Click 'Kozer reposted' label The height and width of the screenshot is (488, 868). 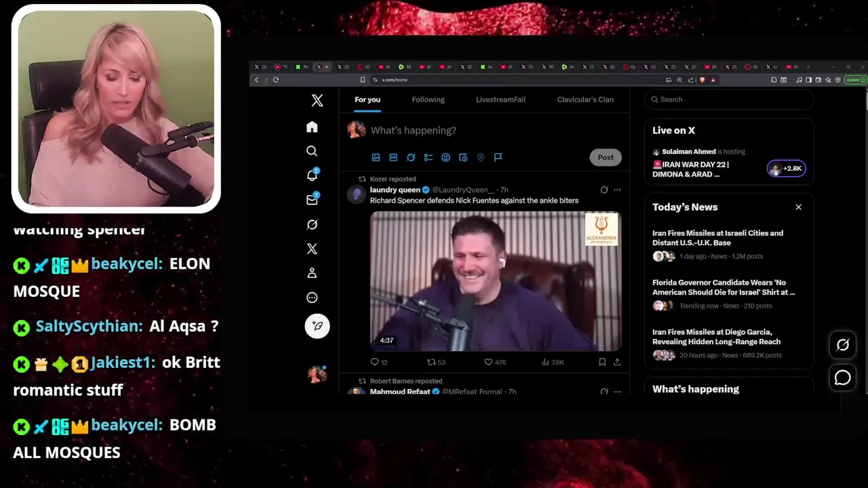(393, 180)
